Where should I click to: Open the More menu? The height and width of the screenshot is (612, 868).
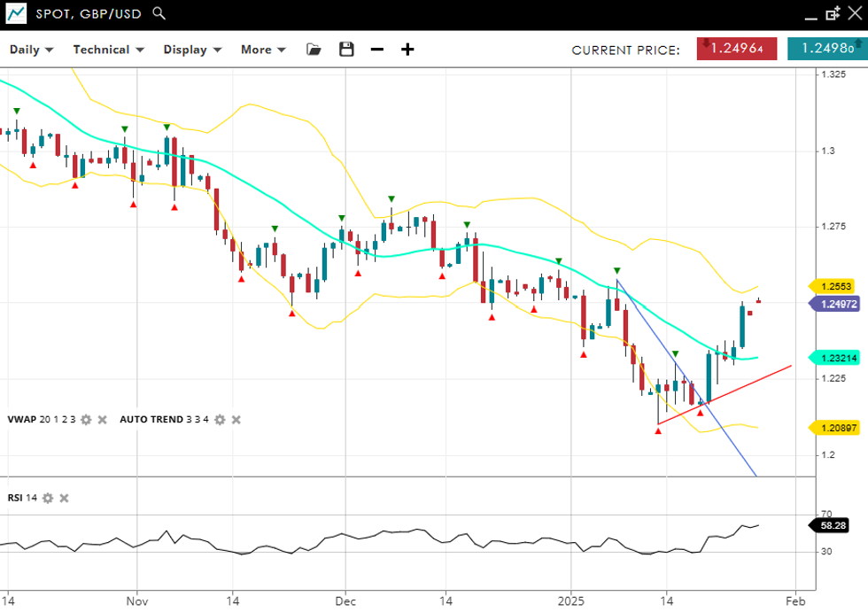coord(263,50)
